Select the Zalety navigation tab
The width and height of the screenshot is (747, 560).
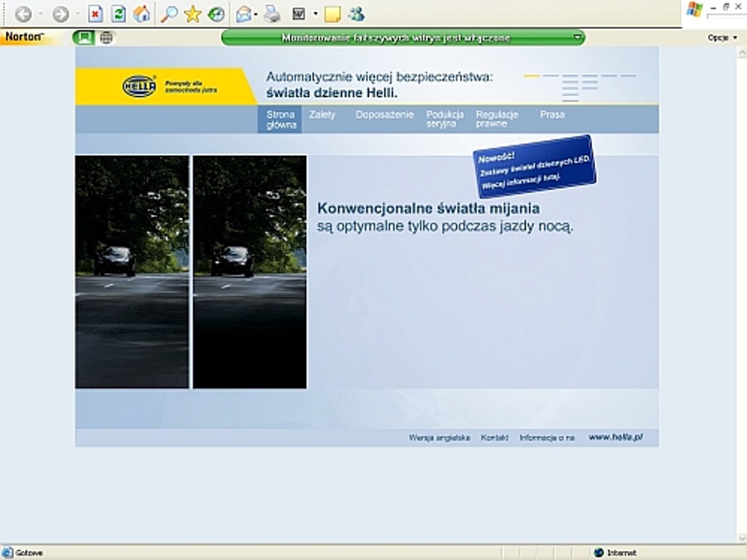pyautogui.click(x=322, y=115)
